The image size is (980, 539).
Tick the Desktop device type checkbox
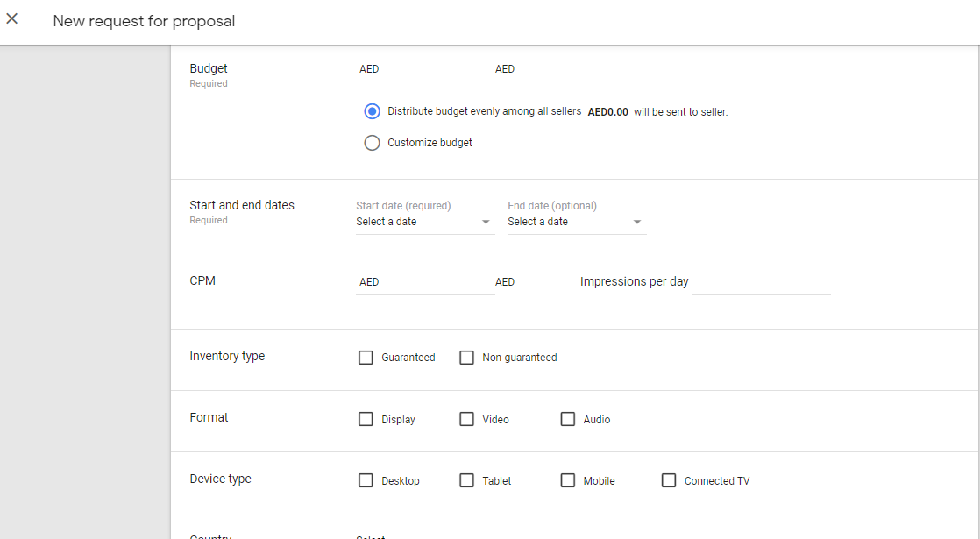click(x=366, y=480)
